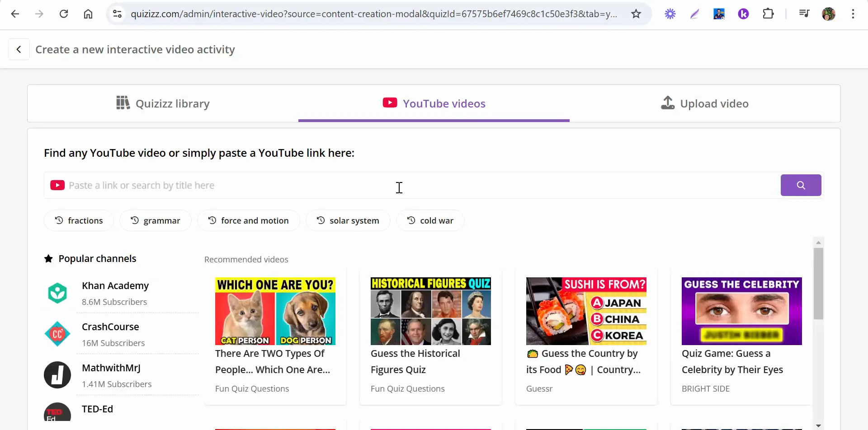The image size is (868, 430).
Task: Open the browser home page
Action: pos(88,14)
